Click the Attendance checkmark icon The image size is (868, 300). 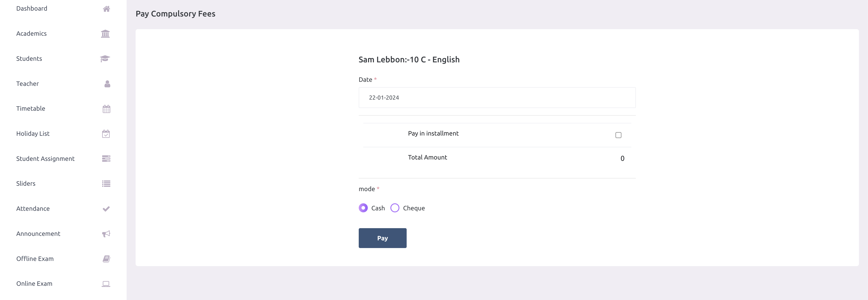point(106,209)
